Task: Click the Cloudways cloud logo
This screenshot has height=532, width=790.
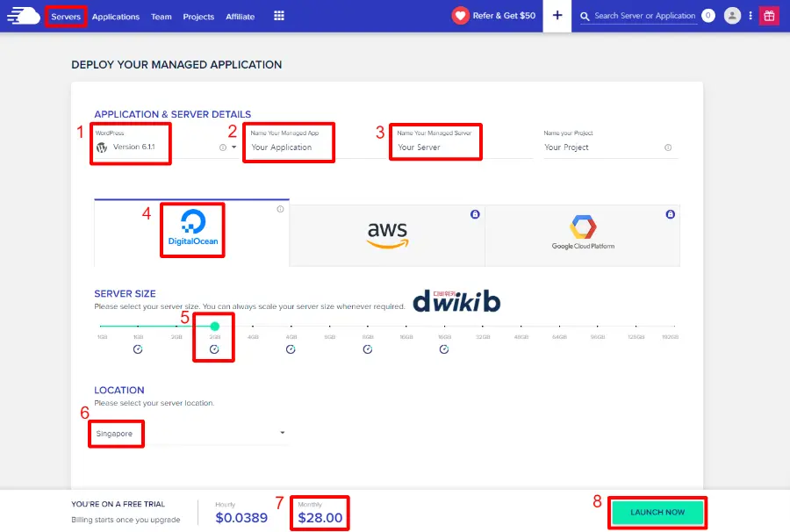Action: click(25, 15)
